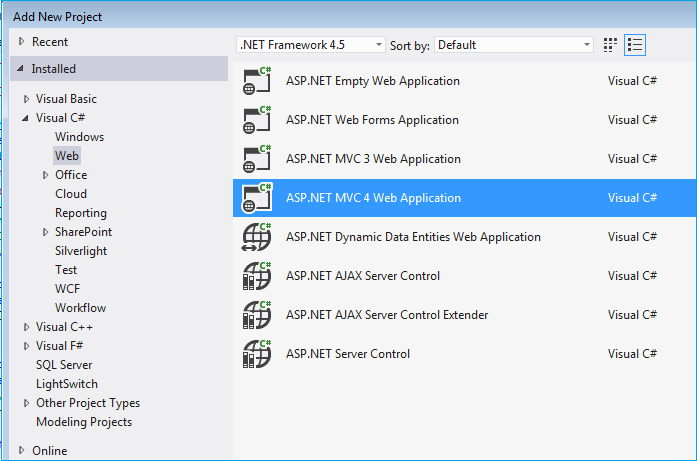Viewport: 697px width, 461px height.
Task: Expand the Visual Basic tree node
Action: [x=27, y=100]
